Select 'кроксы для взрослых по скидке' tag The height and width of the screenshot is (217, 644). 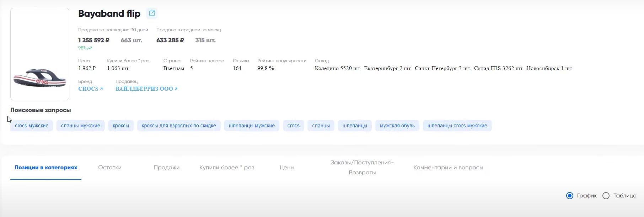coord(179,126)
